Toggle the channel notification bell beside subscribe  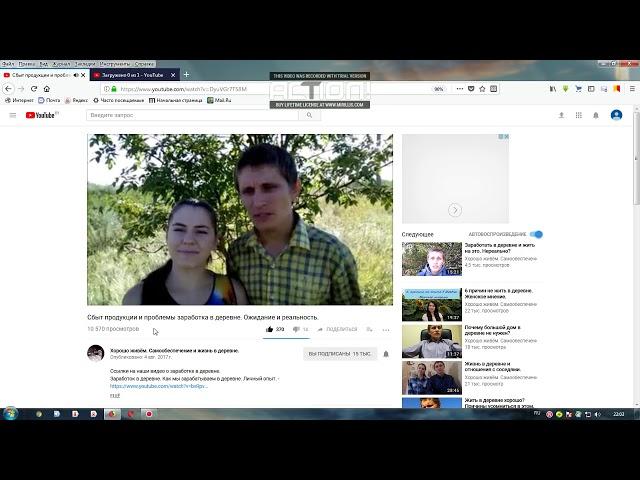[386, 354]
